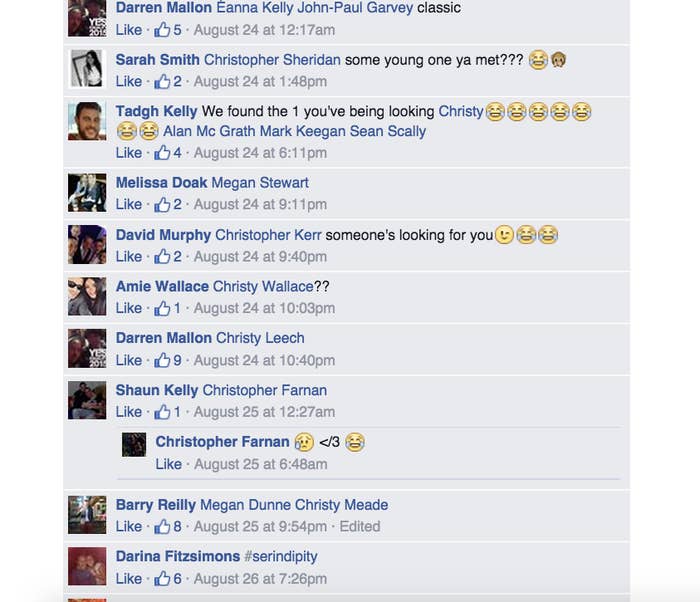The height and width of the screenshot is (602, 700).
Task: Open the August 25 at 9:54pm timestamp
Action: [260, 527]
